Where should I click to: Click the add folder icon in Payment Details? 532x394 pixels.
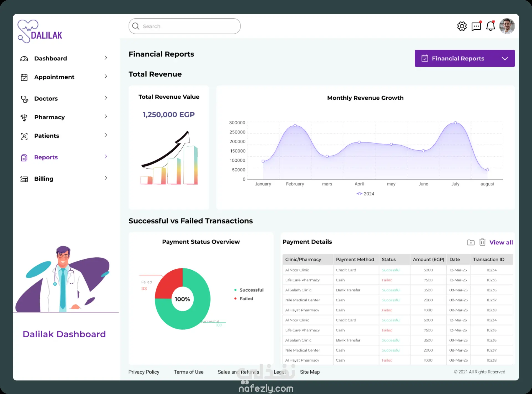[x=471, y=243]
